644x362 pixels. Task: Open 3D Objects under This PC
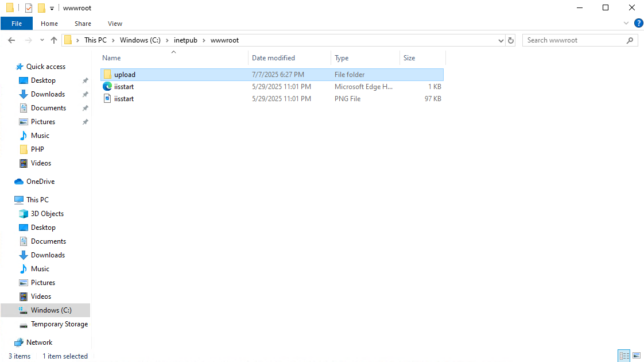[47, 214]
